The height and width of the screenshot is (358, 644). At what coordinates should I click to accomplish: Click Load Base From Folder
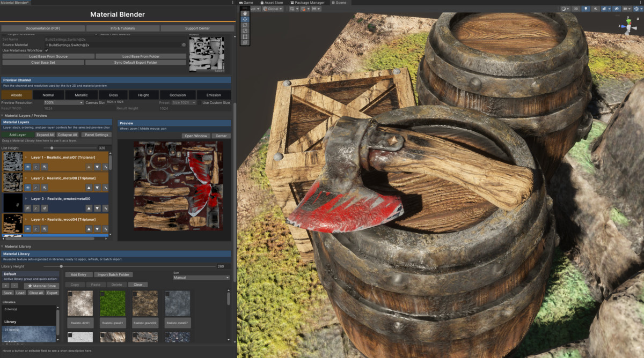[x=141, y=56]
